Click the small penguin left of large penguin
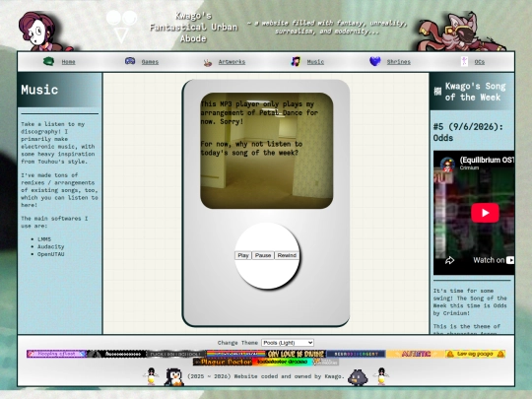The width and height of the screenshot is (532, 399). click(151, 376)
